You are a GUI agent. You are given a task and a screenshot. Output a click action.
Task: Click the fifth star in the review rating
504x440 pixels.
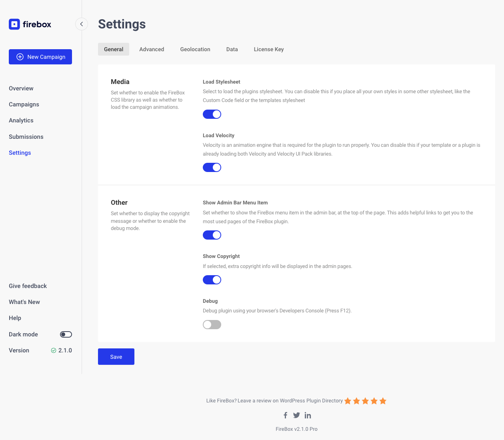(x=383, y=400)
